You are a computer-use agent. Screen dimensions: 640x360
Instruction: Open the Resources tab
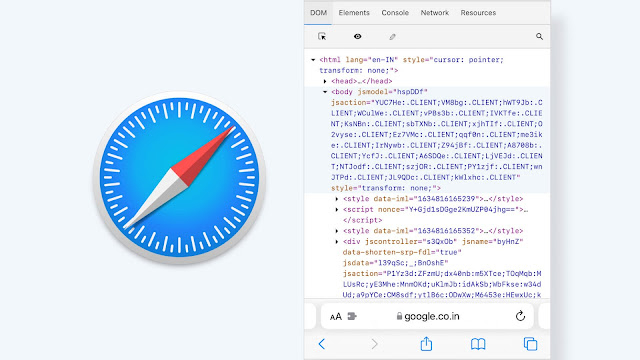(478, 13)
